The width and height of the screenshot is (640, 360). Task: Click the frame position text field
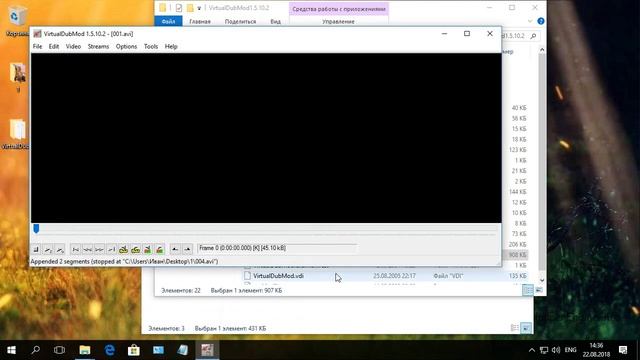277,248
